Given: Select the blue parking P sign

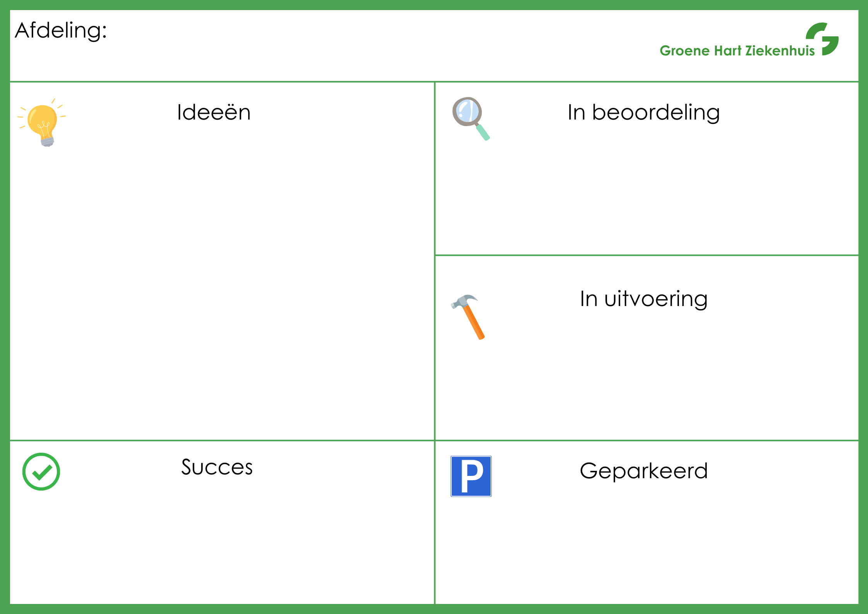Looking at the screenshot, I should click(471, 476).
